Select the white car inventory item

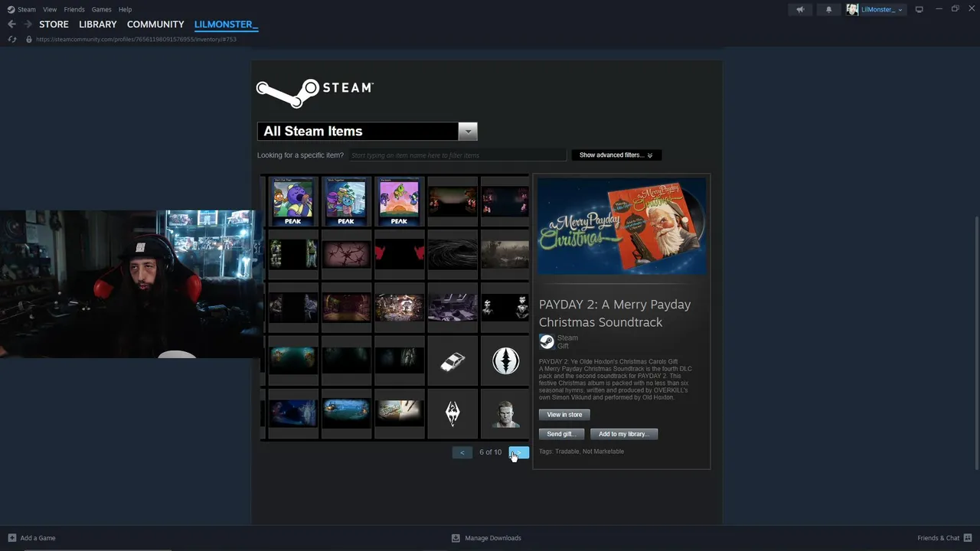click(x=452, y=360)
